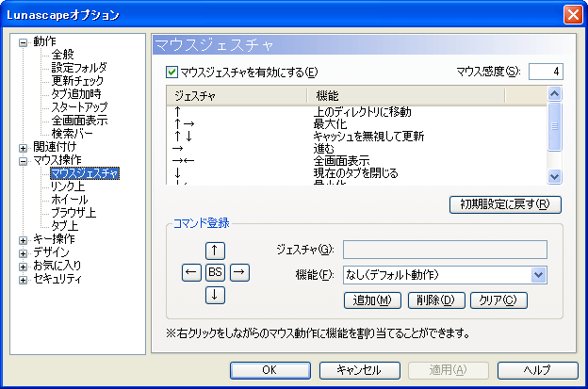Image resolution: width=588 pixels, height=389 pixels.
Task: Close the Lunascape options dialog
Action: click(573, 15)
